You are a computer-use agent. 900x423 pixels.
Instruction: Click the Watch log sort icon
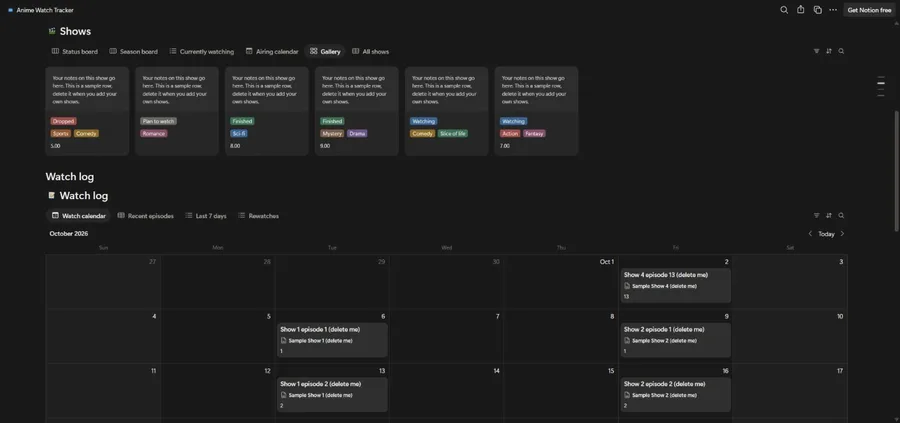(x=829, y=216)
